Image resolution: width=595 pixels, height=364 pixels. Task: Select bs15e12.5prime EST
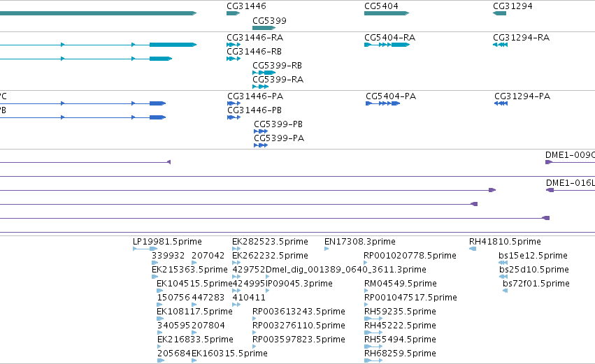[x=533, y=256]
